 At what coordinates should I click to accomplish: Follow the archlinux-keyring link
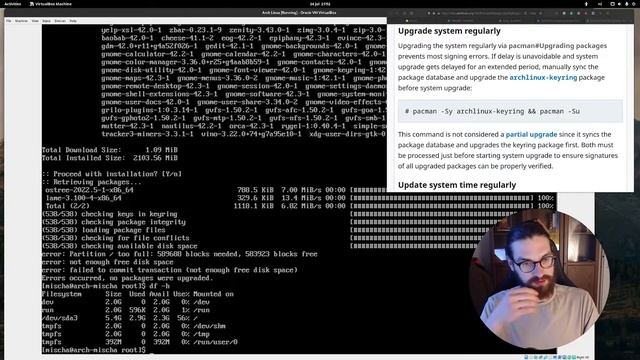(543, 78)
